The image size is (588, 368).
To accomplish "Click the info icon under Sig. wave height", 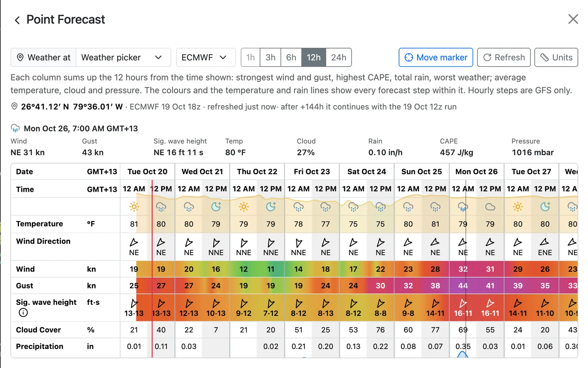I will [x=23, y=312].
